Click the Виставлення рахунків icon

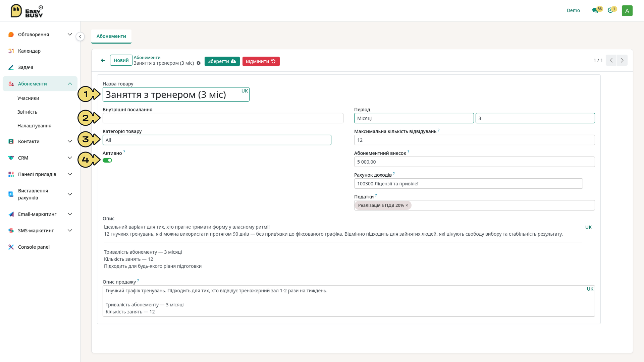tap(11, 194)
